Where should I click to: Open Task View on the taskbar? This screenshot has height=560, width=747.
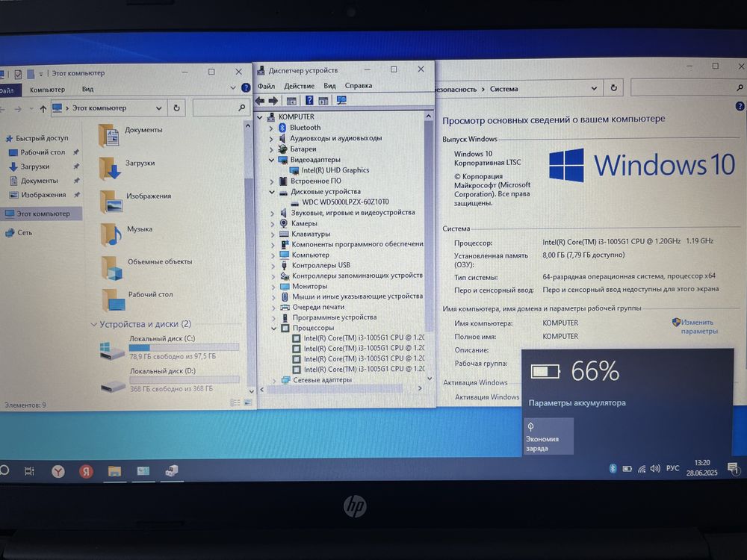pyautogui.click(x=29, y=471)
